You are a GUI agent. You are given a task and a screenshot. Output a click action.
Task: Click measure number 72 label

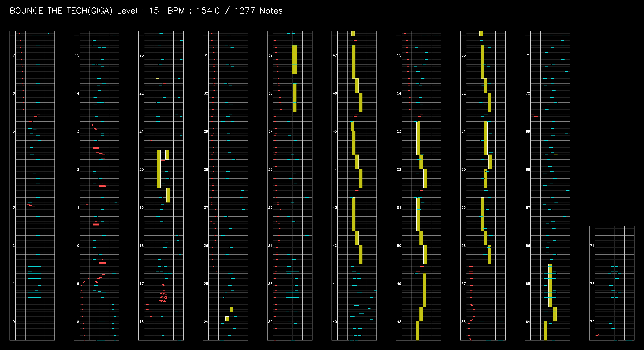pos(592,322)
